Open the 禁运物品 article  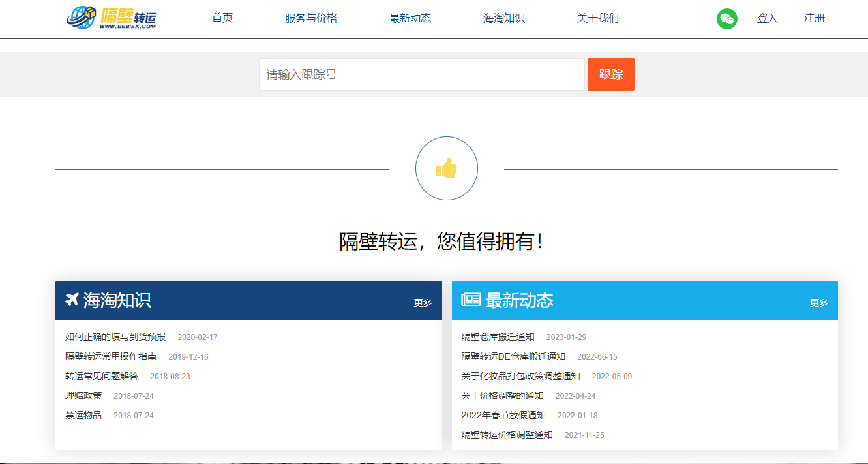83,415
